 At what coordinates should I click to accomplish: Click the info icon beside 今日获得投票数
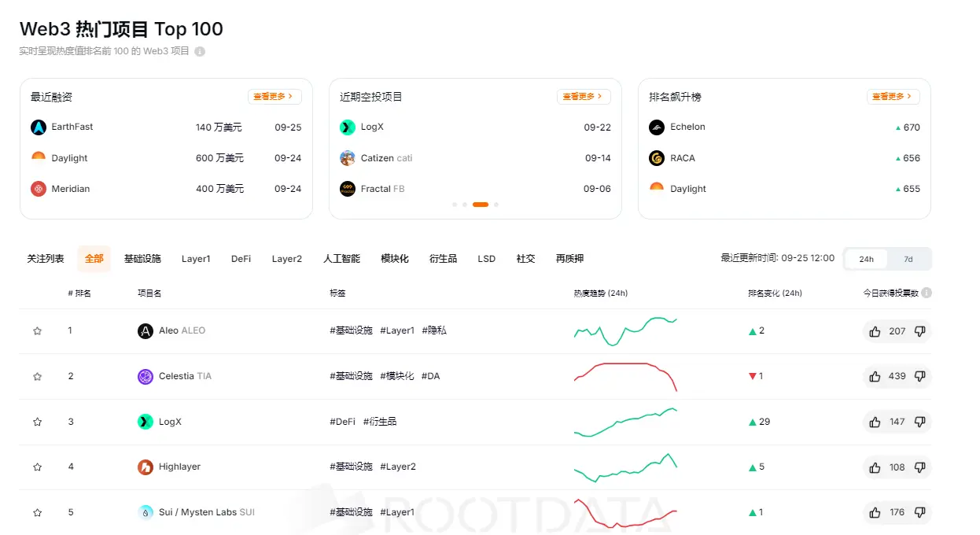[927, 292]
